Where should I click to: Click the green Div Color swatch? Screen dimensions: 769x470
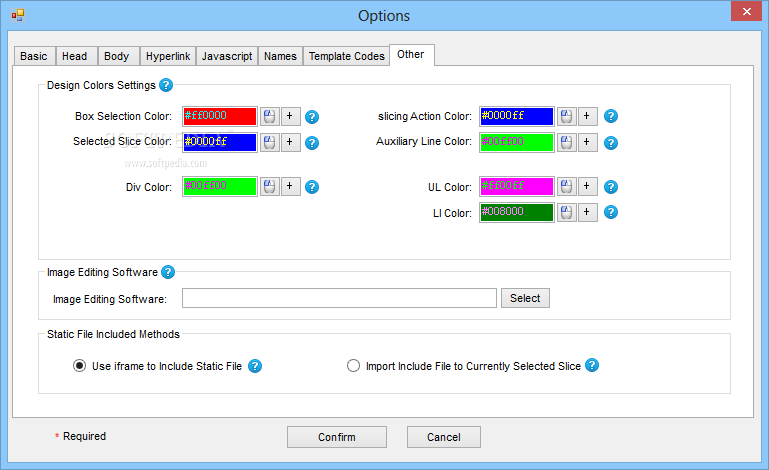pyautogui.click(x=220, y=186)
